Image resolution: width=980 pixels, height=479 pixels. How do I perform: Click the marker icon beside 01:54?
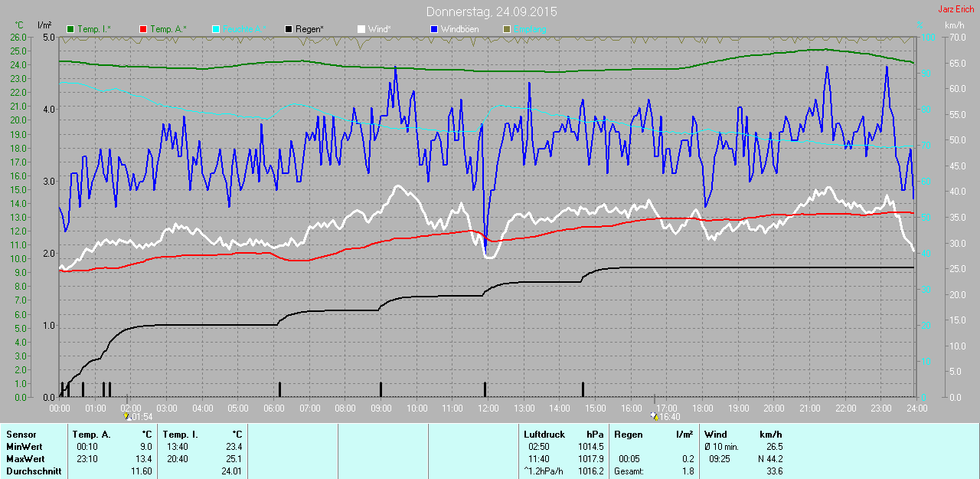click(x=126, y=416)
